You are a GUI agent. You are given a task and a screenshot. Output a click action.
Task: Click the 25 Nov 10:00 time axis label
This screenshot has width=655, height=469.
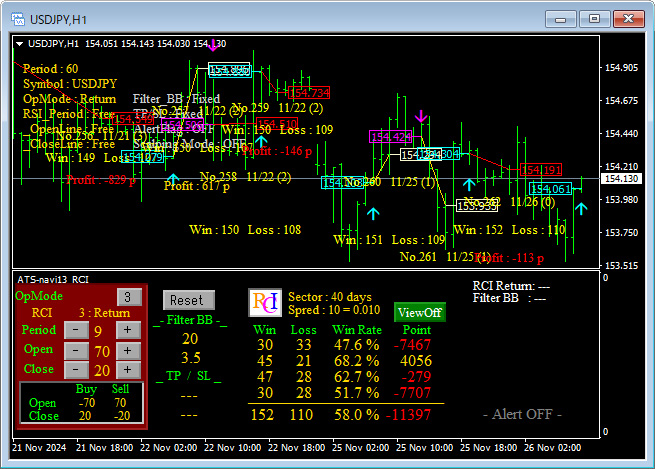pyautogui.click(x=424, y=448)
